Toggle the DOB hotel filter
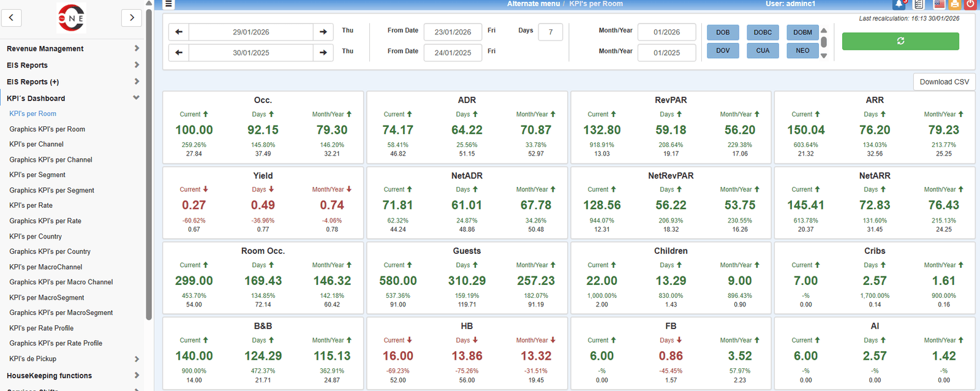The height and width of the screenshot is (391, 980). point(723,32)
